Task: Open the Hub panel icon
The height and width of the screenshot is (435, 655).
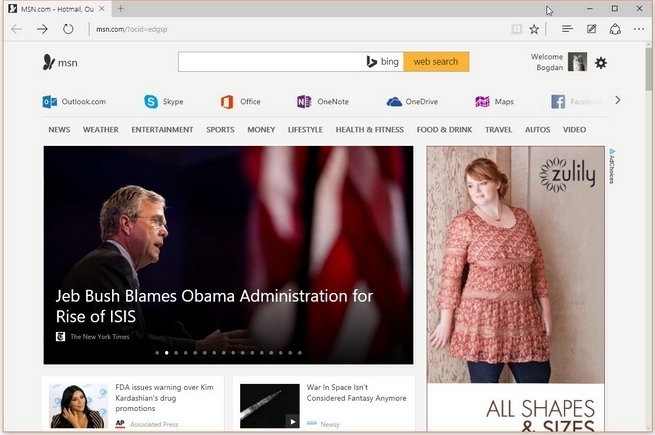Action: pyautogui.click(x=567, y=29)
